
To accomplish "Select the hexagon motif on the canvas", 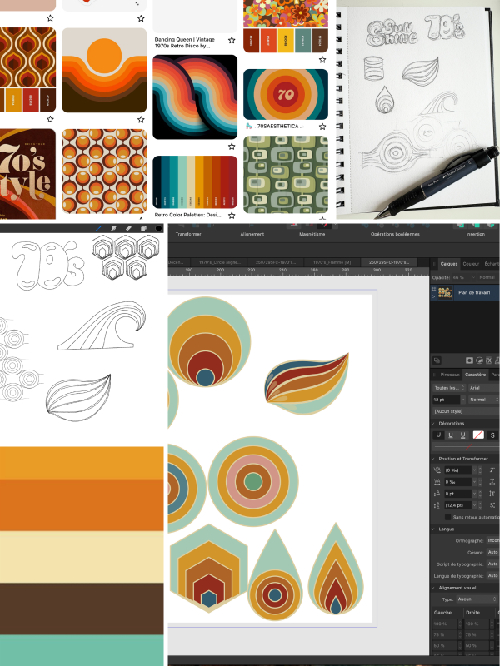I will tap(208, 568).
